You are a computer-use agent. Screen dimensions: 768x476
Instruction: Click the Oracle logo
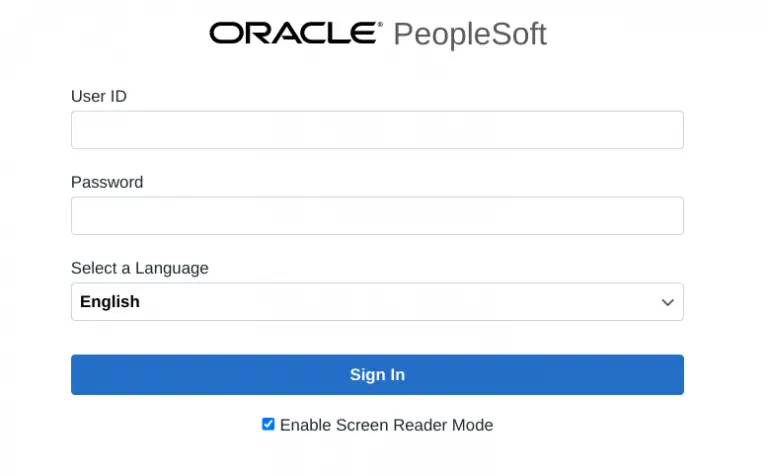point(293,34)
